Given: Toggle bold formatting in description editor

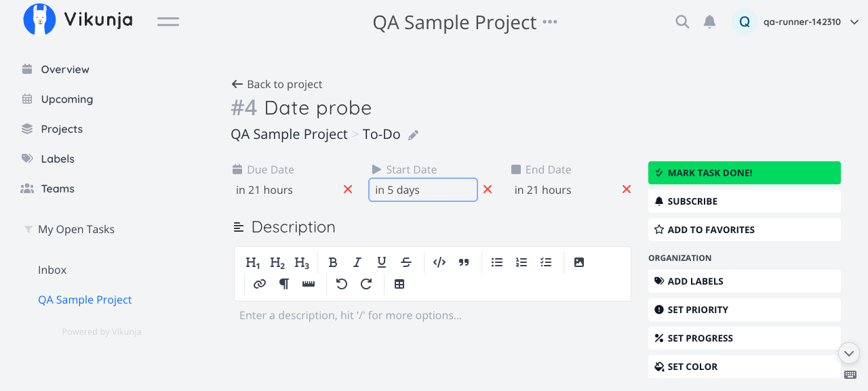Looking at the screenshot, I should pos(333,262).
